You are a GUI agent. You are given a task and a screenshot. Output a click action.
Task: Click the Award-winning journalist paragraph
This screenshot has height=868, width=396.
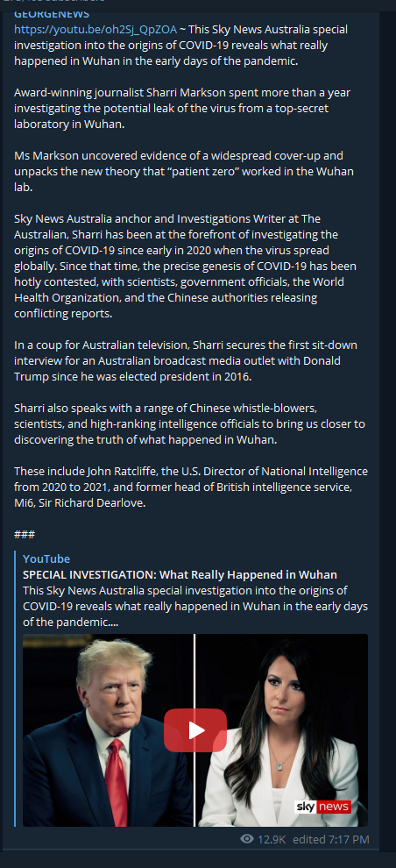(x=182, y=108)
